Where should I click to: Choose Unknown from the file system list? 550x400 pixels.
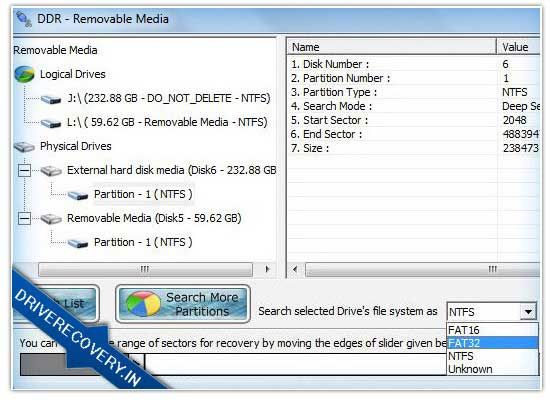coord(492,369)
